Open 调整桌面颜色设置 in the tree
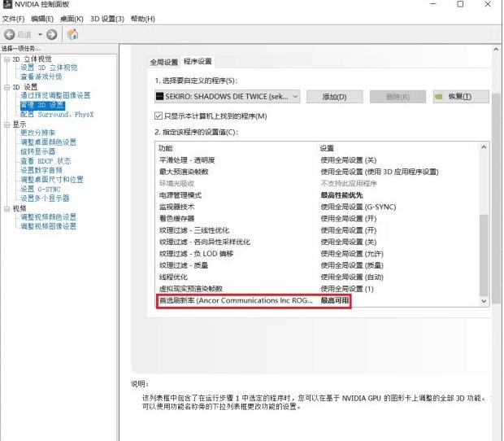Viewport: 504px width, 441px height. click(48, 142)
